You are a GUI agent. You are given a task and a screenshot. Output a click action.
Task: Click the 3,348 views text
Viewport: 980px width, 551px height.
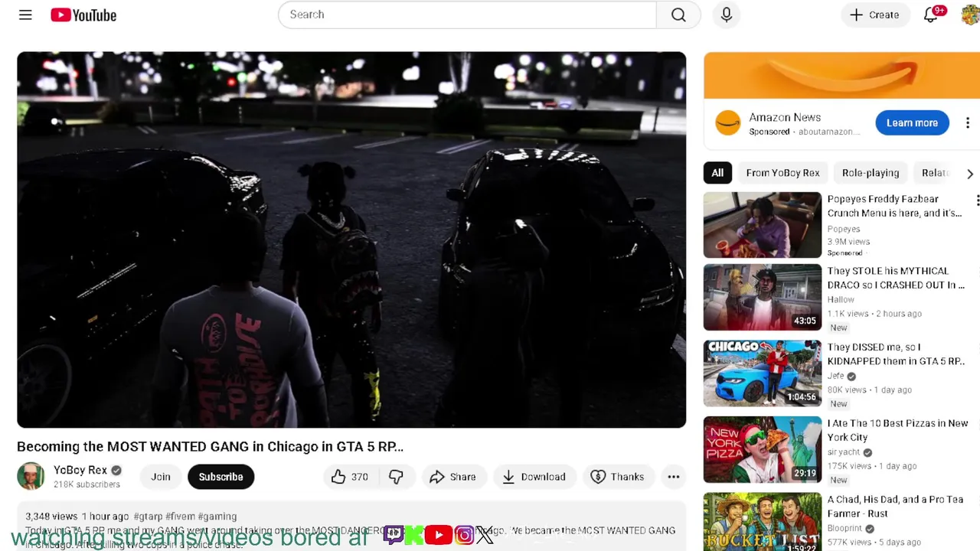(51, 517)
